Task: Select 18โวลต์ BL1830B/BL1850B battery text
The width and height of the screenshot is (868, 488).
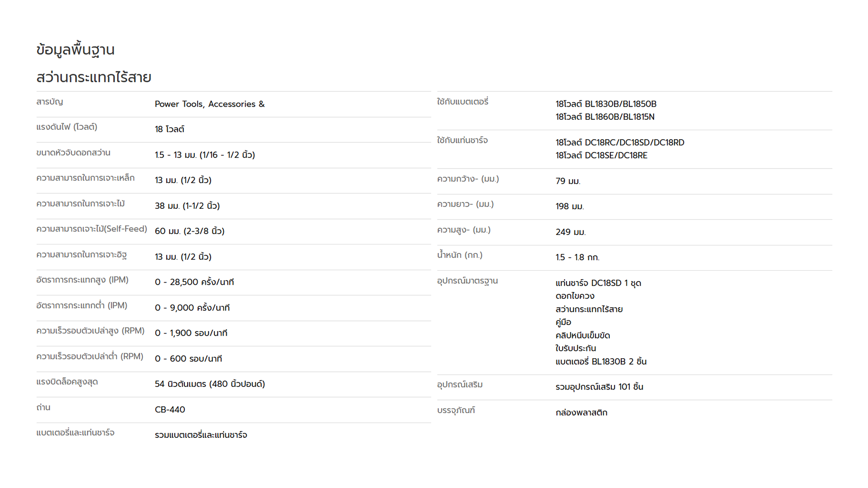Action: tap(606, 104)
